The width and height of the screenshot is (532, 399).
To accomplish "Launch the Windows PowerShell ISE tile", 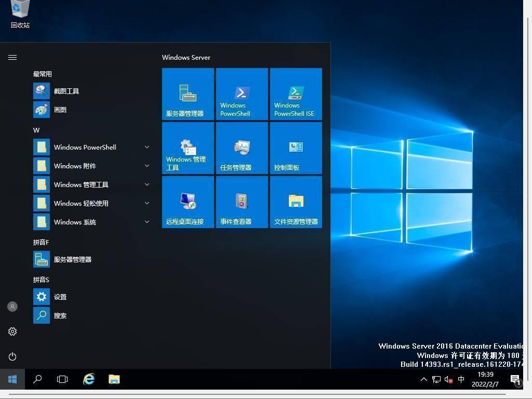I will pos(296,94).
